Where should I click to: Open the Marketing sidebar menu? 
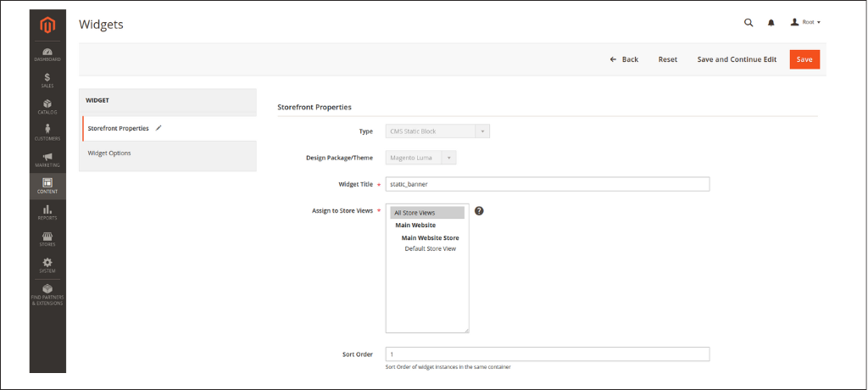(x=47, y=159)
